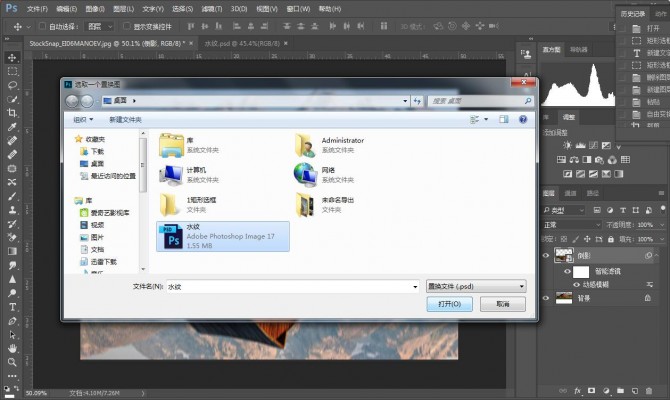
Task: Open the 图层(L) menu
Action: point(123,9)
